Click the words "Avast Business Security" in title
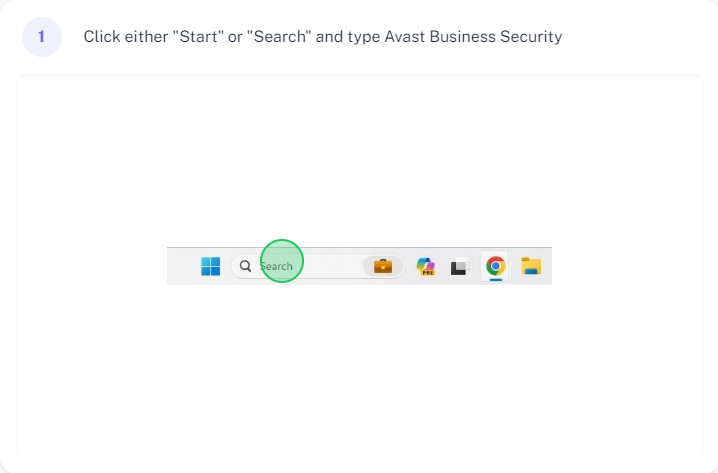 (473, 37)
